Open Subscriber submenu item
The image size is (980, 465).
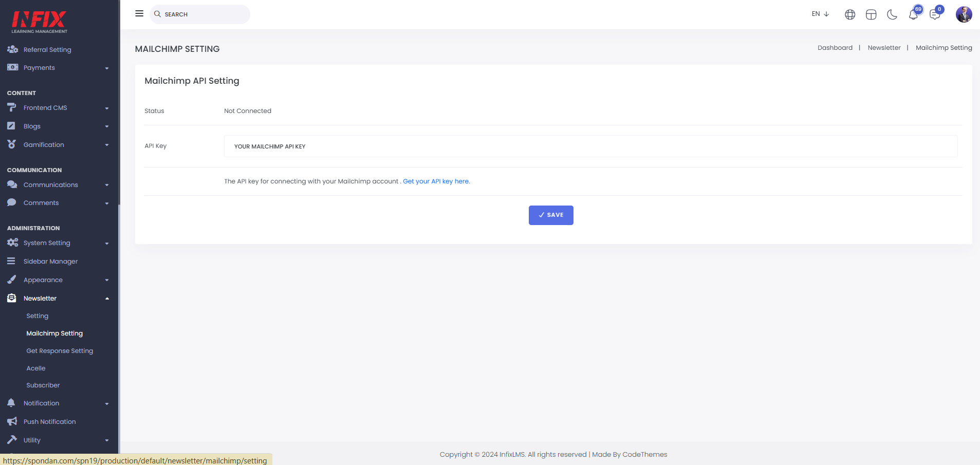[x=43, y=385]
